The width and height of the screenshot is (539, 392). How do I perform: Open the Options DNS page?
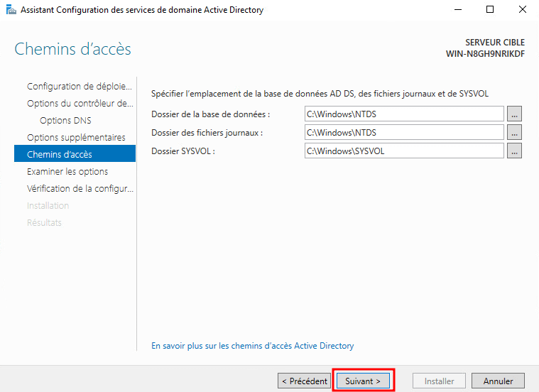(x=65, y=121)
